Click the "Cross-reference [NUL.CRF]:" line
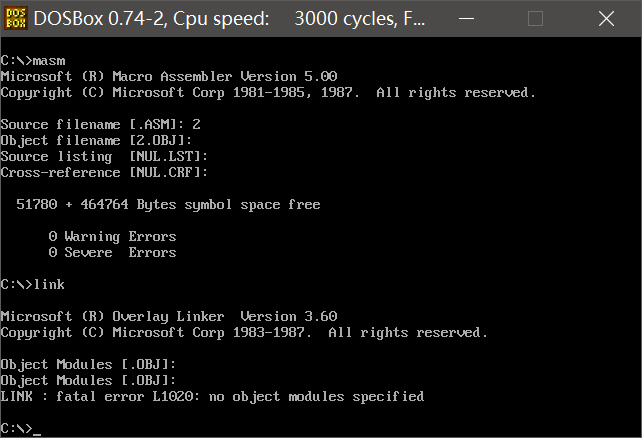This screenshot has width=642, height=438. 104,172
